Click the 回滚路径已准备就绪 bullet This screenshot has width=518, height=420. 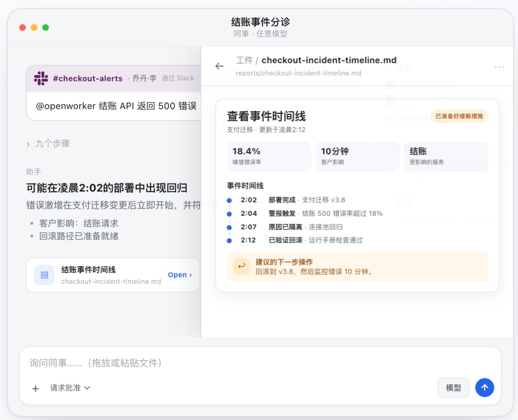point(79,236)
